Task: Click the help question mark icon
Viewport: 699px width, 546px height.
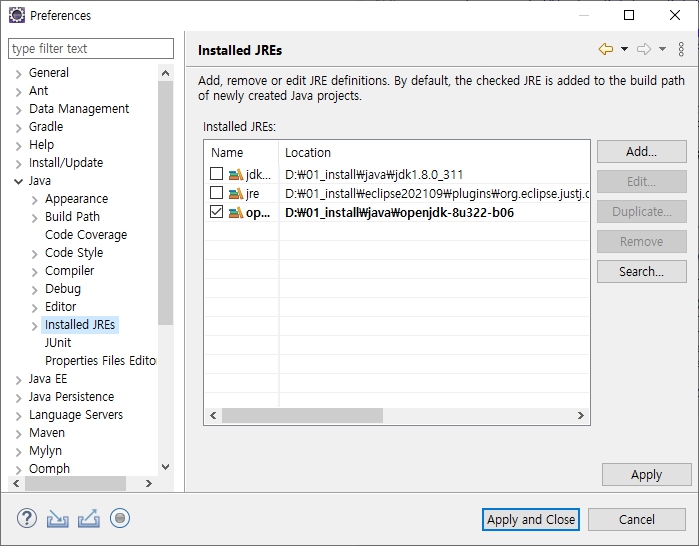Action: pos(27,518)
